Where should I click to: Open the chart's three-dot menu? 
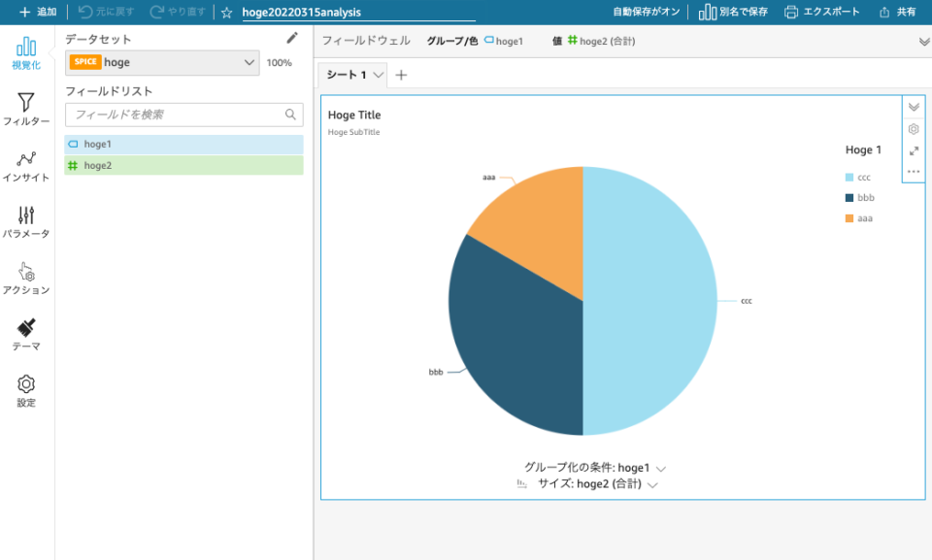(913, 171)
